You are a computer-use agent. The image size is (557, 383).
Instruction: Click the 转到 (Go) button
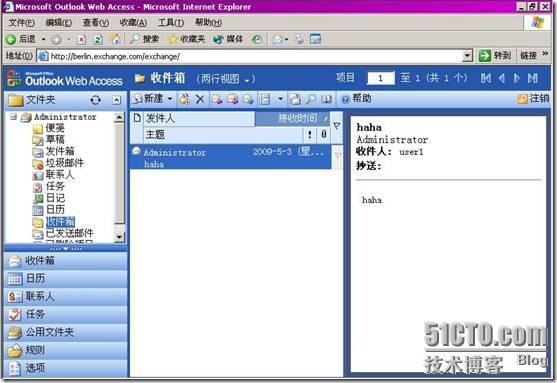495,56
